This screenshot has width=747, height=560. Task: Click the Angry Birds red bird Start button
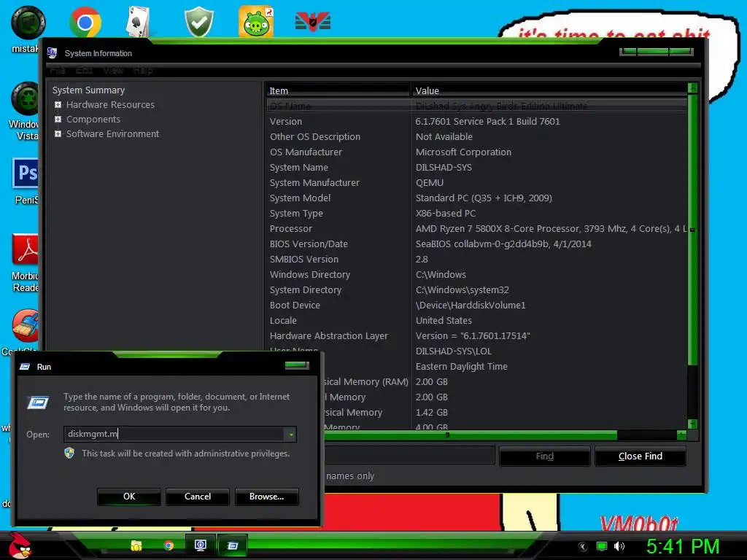click(x=20, y=545)
